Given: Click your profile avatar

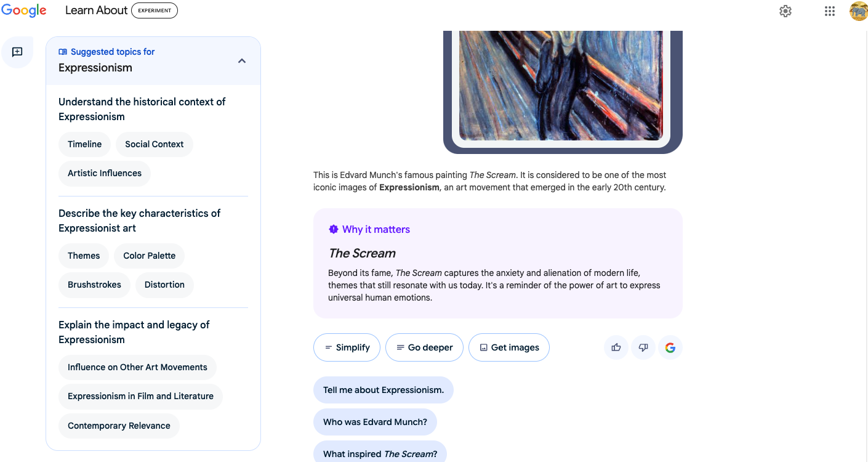Looking at the screenshot, I should [858, 10].
